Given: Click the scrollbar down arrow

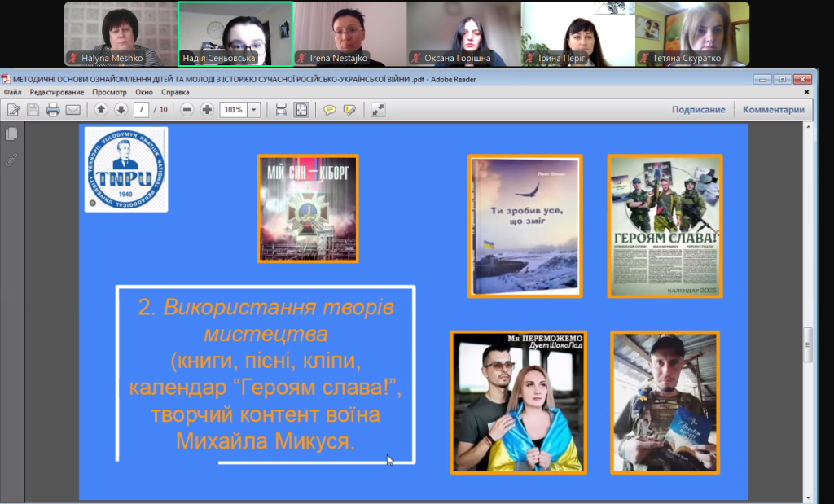Looking at the screenshot, I should tap(809, 497).
